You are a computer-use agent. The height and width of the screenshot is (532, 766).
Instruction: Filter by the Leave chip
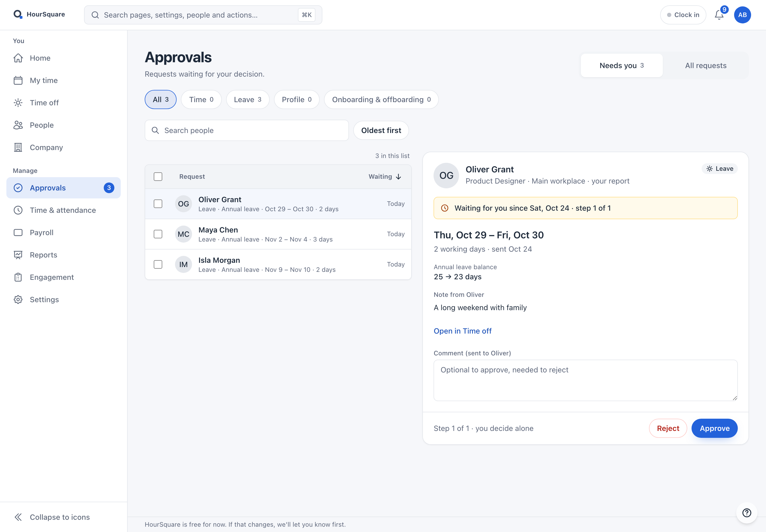pos(248,99)
